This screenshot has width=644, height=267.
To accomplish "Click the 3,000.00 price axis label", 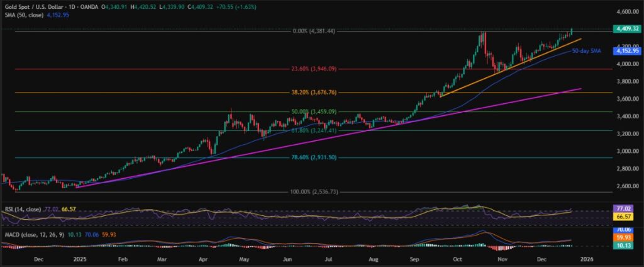I will click(628, 151).
